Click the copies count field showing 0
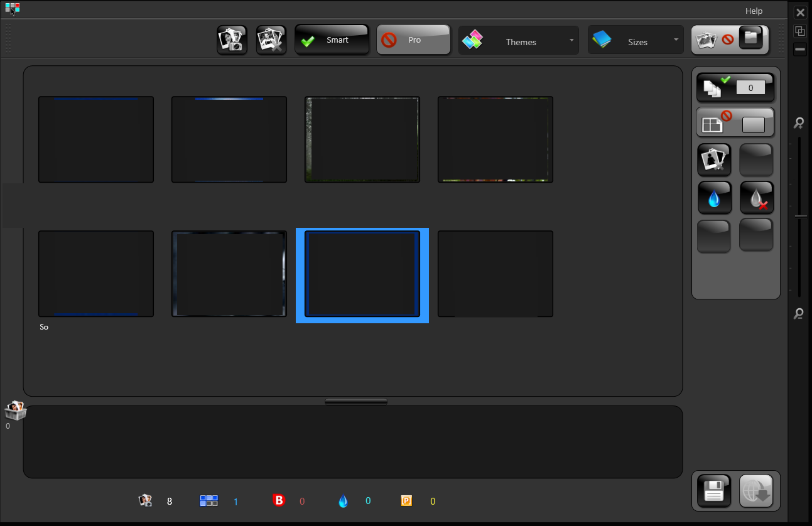The width and height of the screenshot is (812, 526). (750, 88)
